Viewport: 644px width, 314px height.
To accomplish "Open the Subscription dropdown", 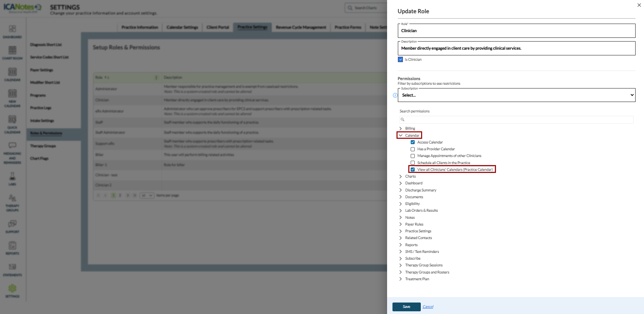I will (517, 95).
